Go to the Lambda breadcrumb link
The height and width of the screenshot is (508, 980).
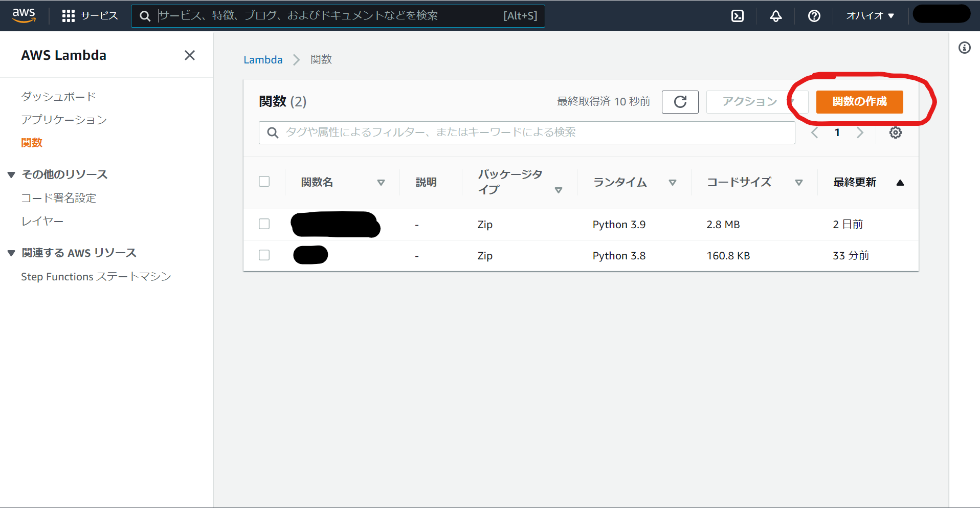tap(263, 60)
